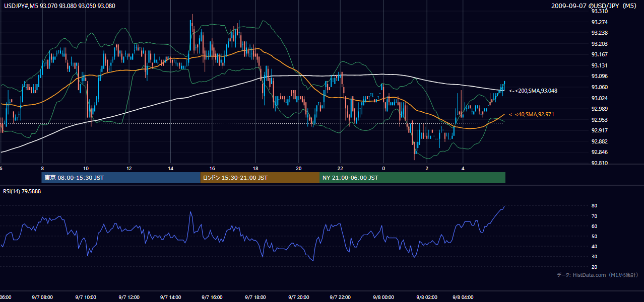
Task: Click the 9/7 22:00 date axis label
Action: [340, 297]
